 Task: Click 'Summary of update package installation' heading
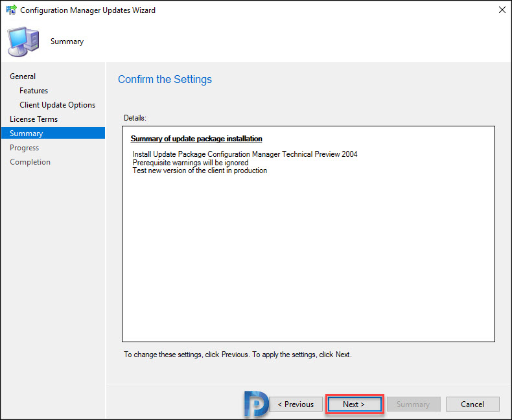196,139
